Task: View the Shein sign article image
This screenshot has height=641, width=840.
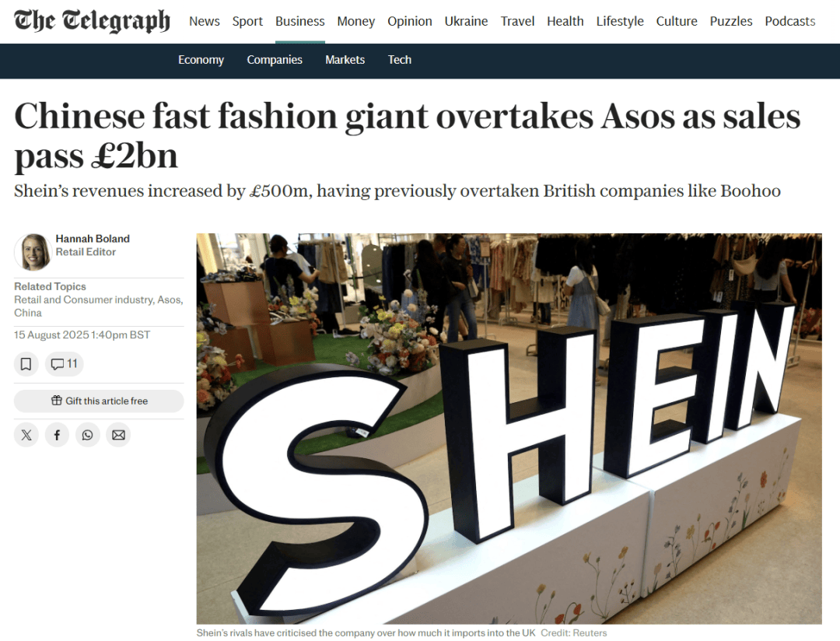Action: 509,428
